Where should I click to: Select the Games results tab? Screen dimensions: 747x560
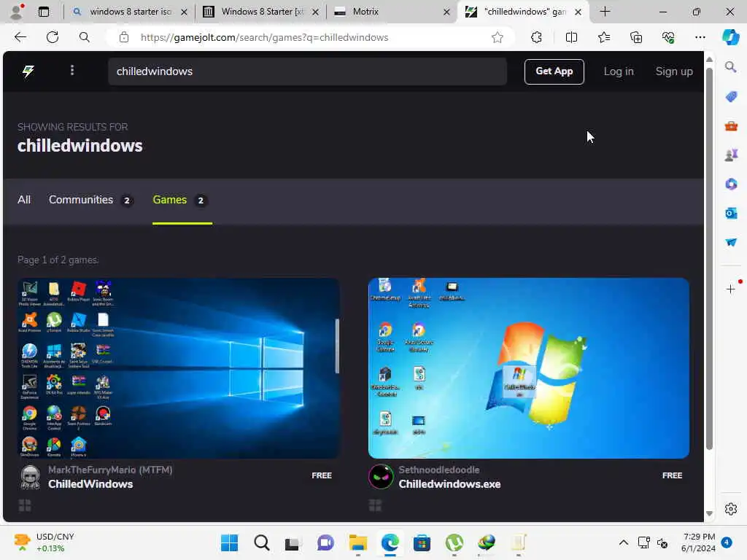pyautogui.click(x=179, y=200)
